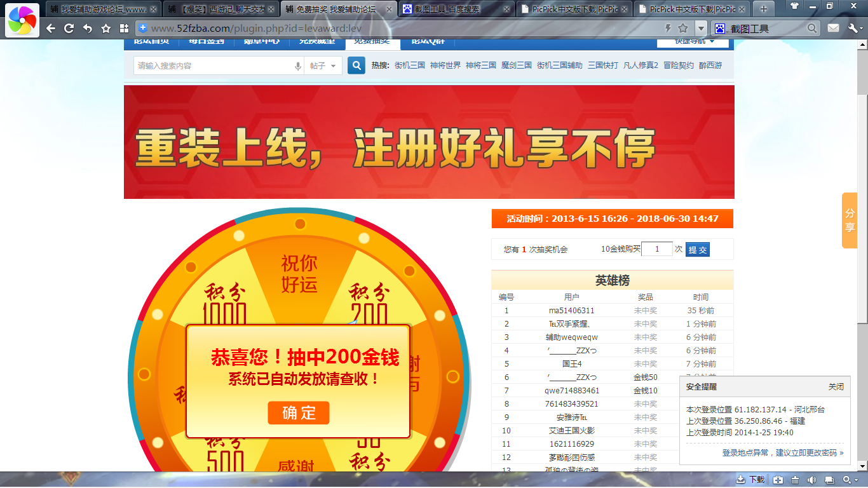This screenshot has width=868, height=488.
Task: Click the screen icon in status bar
Action: 829,480
